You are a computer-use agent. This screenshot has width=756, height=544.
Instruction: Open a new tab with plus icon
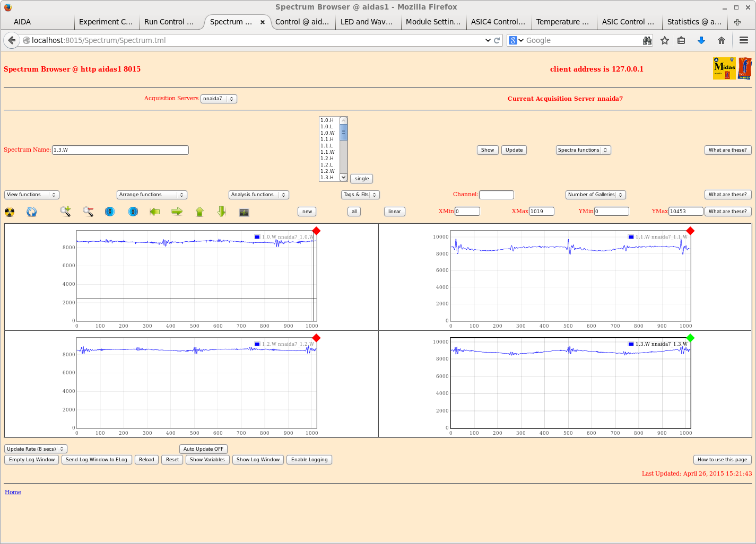pos(737,22)
